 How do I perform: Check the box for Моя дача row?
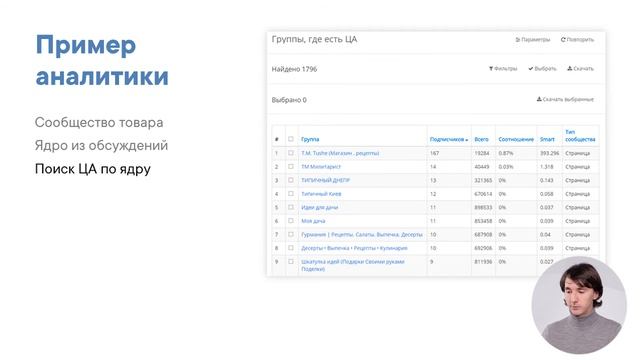(291, 220)
